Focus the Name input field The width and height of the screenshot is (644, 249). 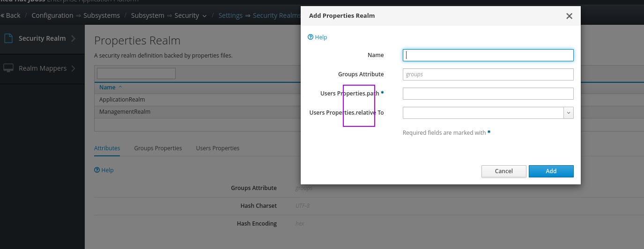tap(488, 55)
